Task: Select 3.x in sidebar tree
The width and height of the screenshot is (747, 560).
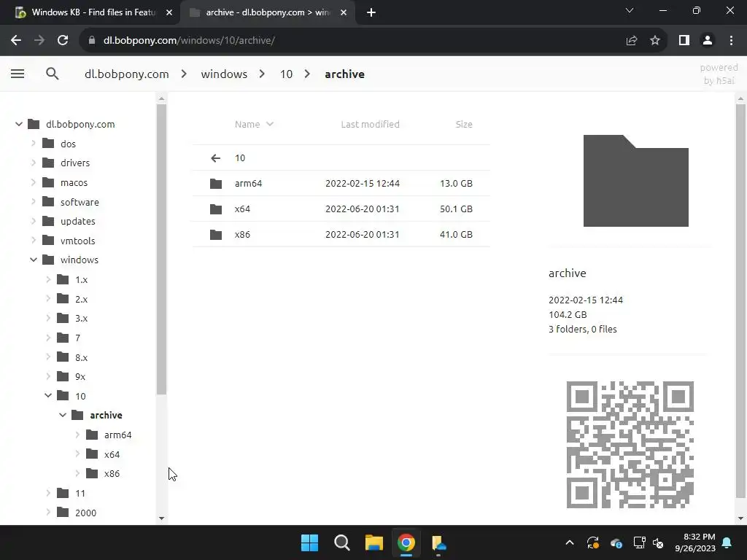Action: [82, 318]
